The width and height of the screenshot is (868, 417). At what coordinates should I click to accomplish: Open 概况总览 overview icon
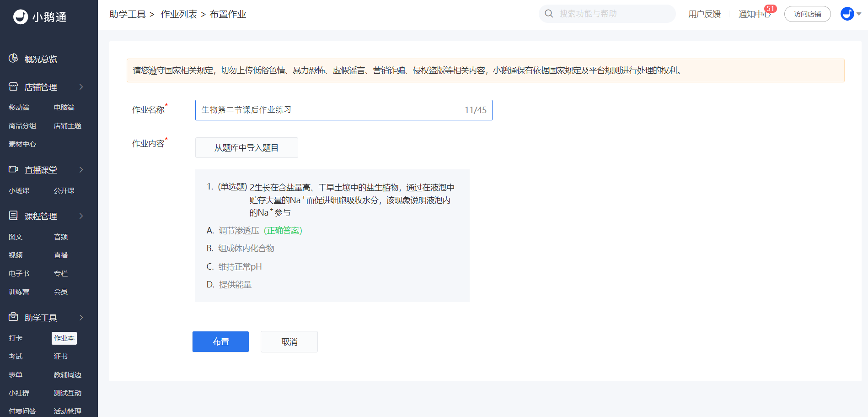[x=13, y=59]
